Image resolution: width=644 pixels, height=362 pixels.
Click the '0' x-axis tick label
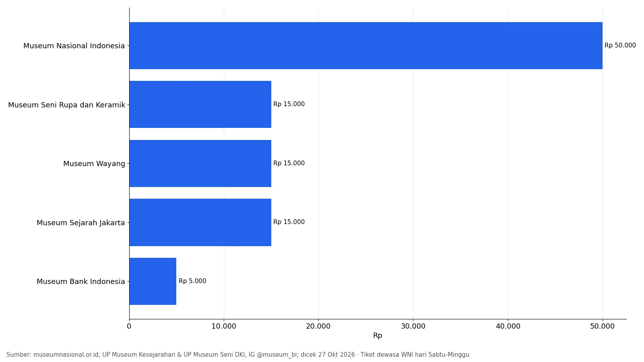pos(129,326)
